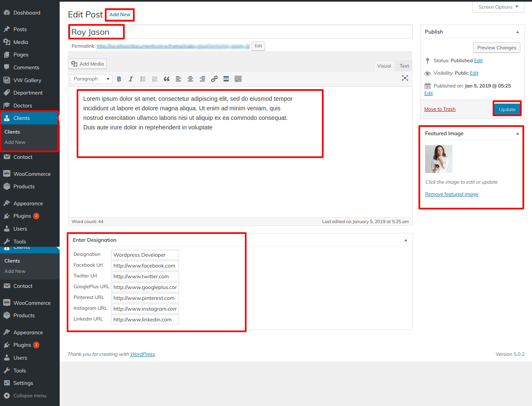Click the insert link chain icon
Screen dimensions: 532x406
pos(214,79)
